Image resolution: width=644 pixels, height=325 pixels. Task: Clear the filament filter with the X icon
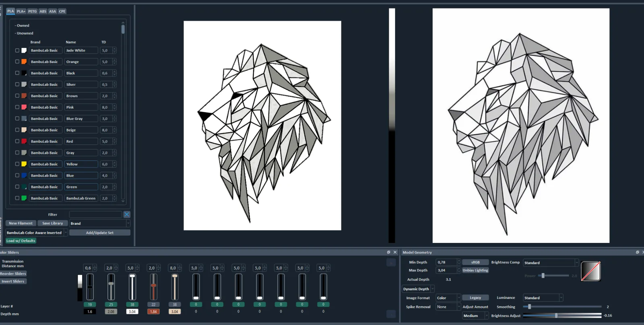point(127,214)
